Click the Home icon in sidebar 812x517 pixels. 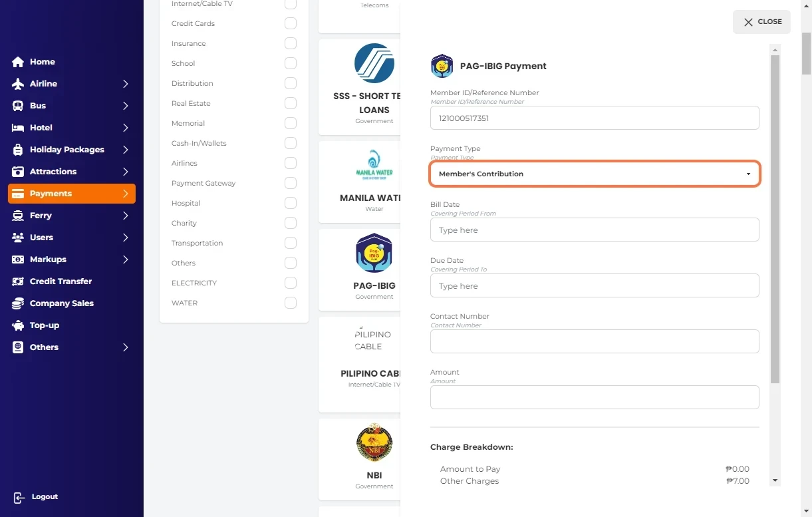click(x=18, y=62)
